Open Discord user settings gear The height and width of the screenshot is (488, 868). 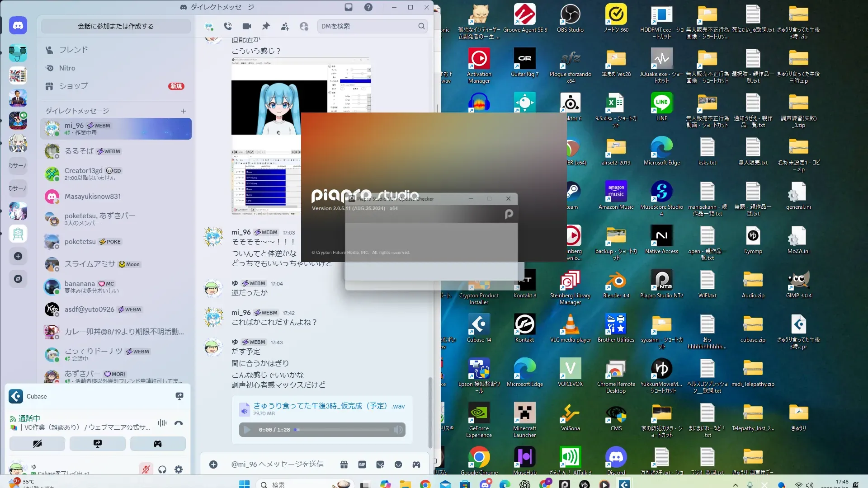(179, 469)
